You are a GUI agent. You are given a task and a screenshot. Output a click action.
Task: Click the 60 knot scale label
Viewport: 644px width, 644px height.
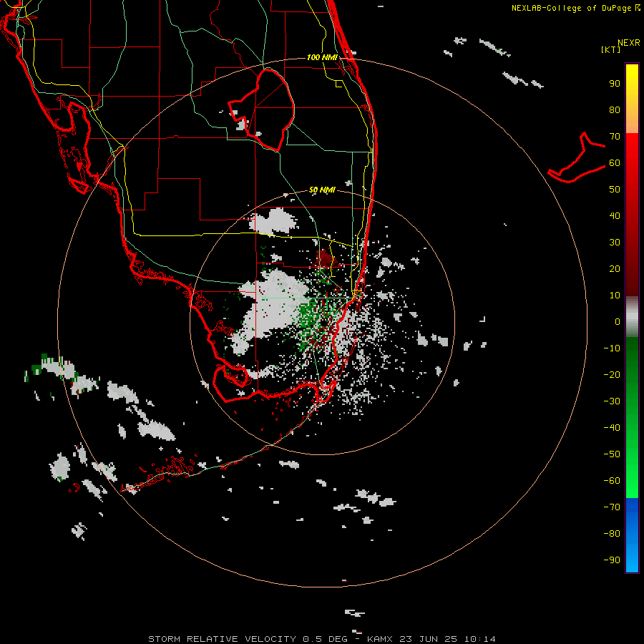(615, 163)
